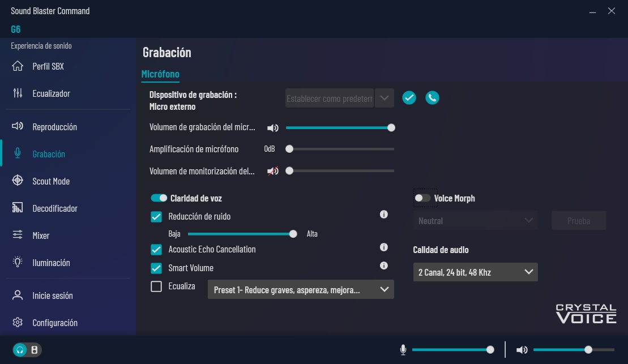This screenshot has height=364, width=628.
Task: Expand the Preset 1 equalizer dropdown
Action: coord(301,289)
